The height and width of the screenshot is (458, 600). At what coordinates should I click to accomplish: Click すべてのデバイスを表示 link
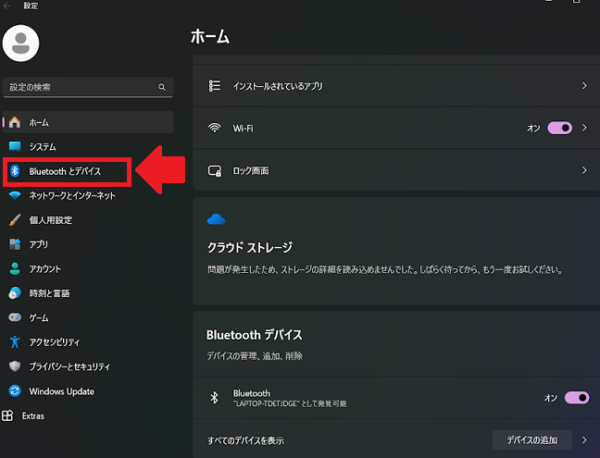246,440
